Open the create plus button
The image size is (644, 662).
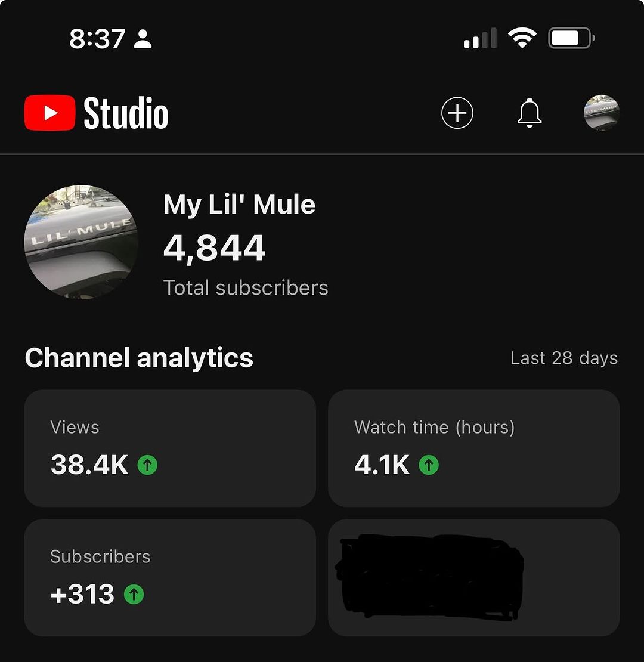(457, 113)
